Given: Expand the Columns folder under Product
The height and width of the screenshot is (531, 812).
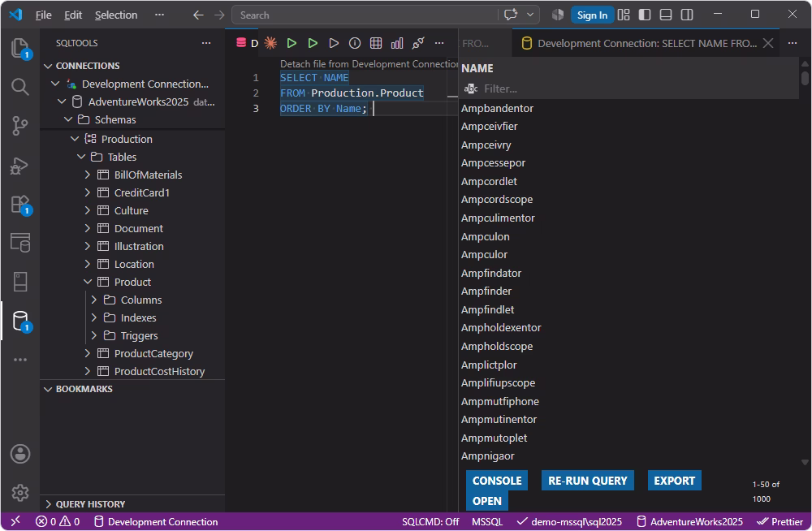Looking at the screenshot, I should 94,300.
